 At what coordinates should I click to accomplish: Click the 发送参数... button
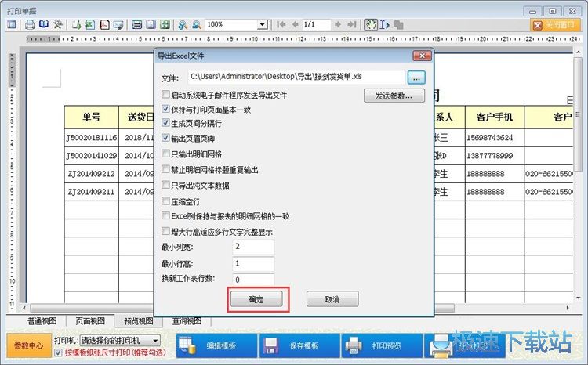[x=394, y=96]
